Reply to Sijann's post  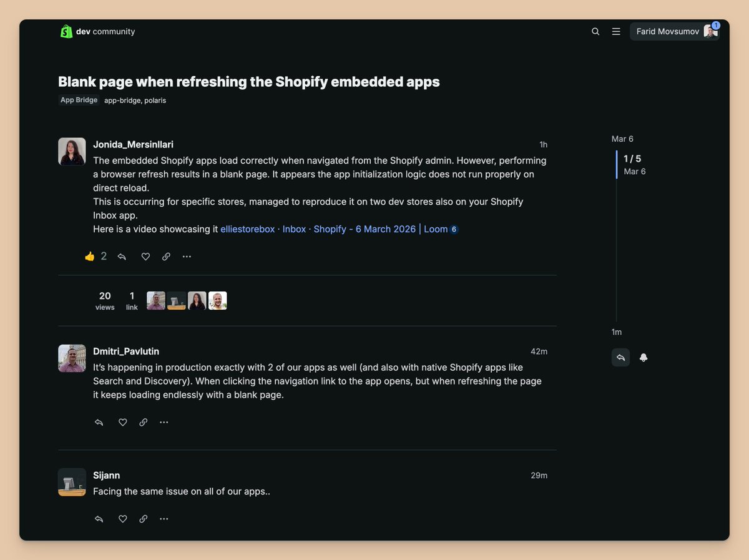pos(99,519)
